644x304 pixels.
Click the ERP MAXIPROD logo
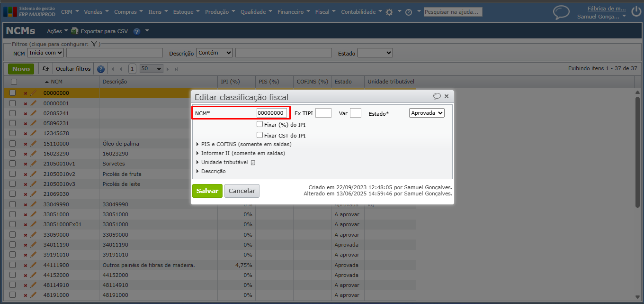[29, 11]
